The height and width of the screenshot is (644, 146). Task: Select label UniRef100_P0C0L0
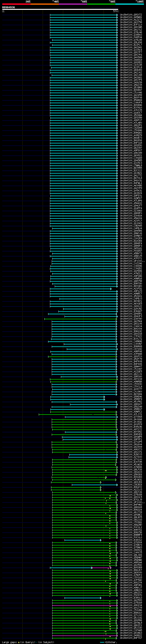tap(131, 538)
